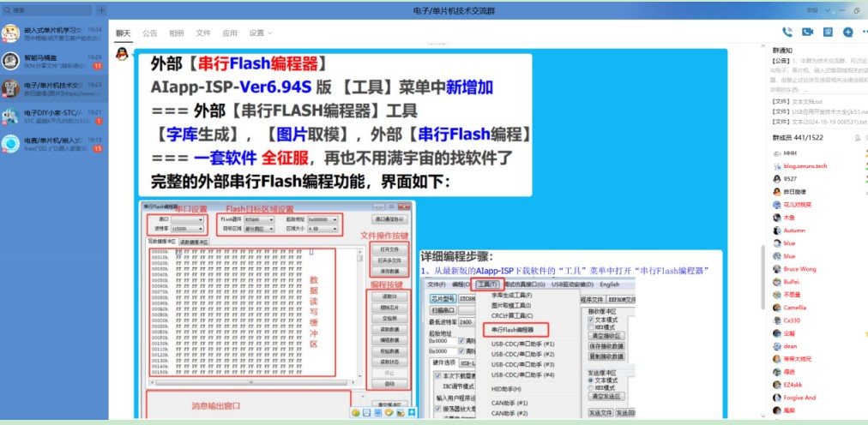
Task: Click the avatar of 嵌入式单片机学习 chat
Action: pos(10,33)
